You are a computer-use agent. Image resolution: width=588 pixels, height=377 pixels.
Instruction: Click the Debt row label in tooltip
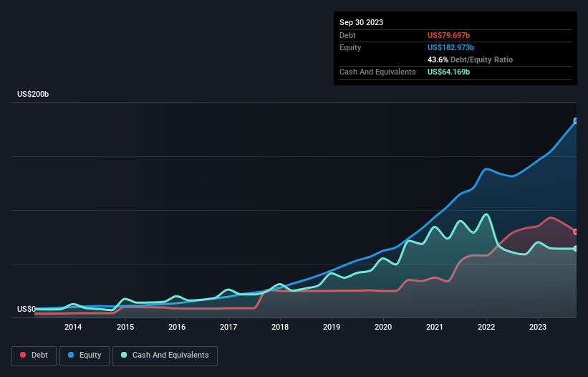pos(347,35)
